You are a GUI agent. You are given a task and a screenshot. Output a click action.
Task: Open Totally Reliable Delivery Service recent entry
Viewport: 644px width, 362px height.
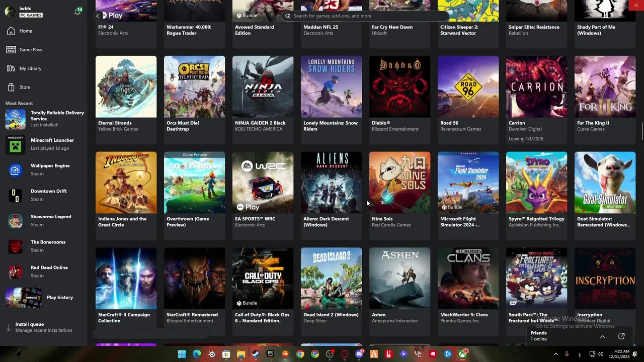44,119
